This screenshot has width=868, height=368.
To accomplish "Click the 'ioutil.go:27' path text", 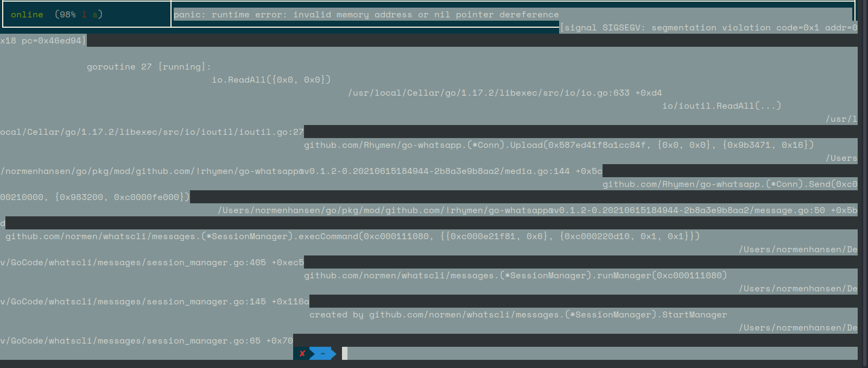I will [x=152, y=132].
